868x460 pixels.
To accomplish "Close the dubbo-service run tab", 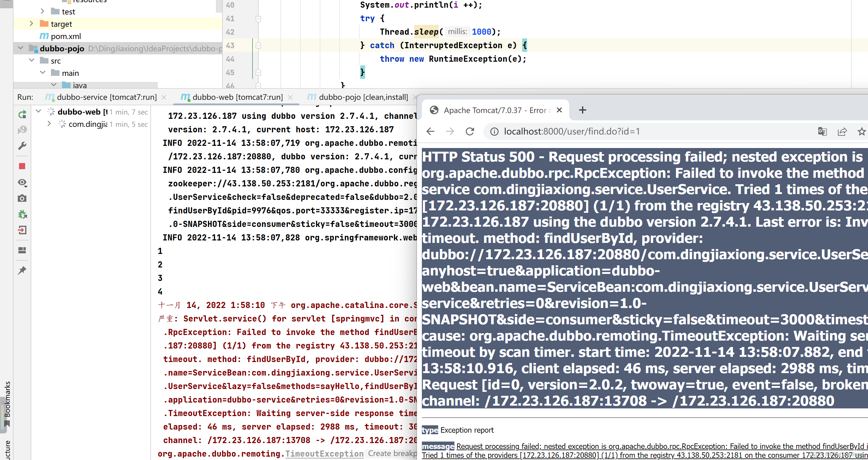I will [x=164, y=97].
